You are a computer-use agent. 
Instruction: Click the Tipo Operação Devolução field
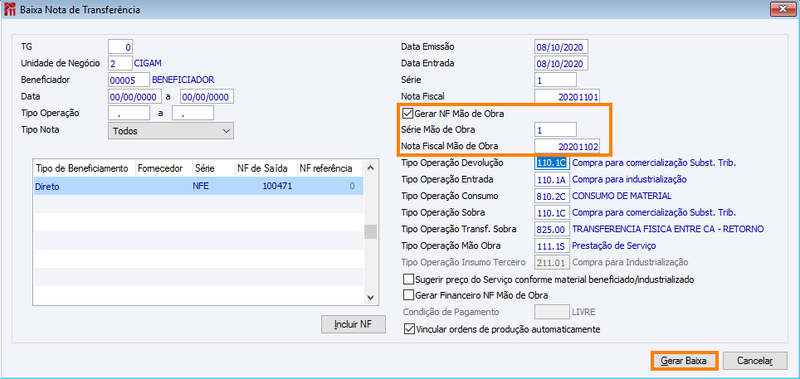click(x=552, y=163)
